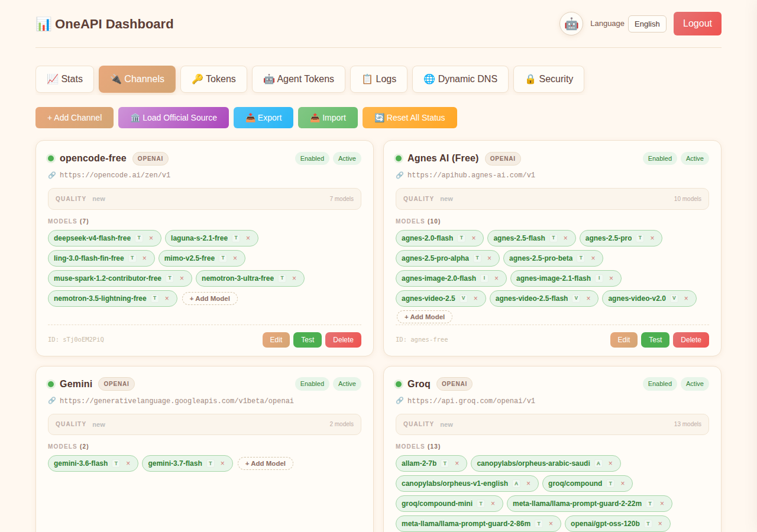The width and height of the screenshot is (757, 532).
Task: Add a model to the Gemini channel
Action: [x=266, y=463]
